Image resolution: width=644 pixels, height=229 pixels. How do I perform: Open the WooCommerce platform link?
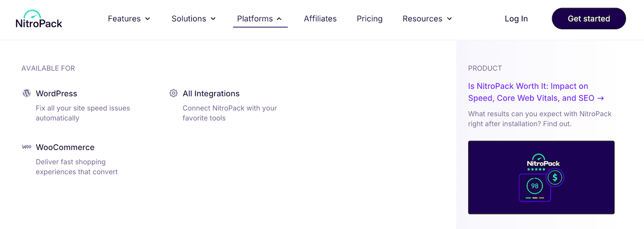coord(65,147)
